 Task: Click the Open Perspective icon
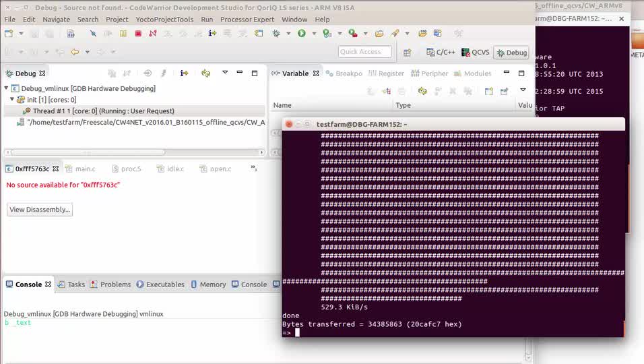pos(407,53)
